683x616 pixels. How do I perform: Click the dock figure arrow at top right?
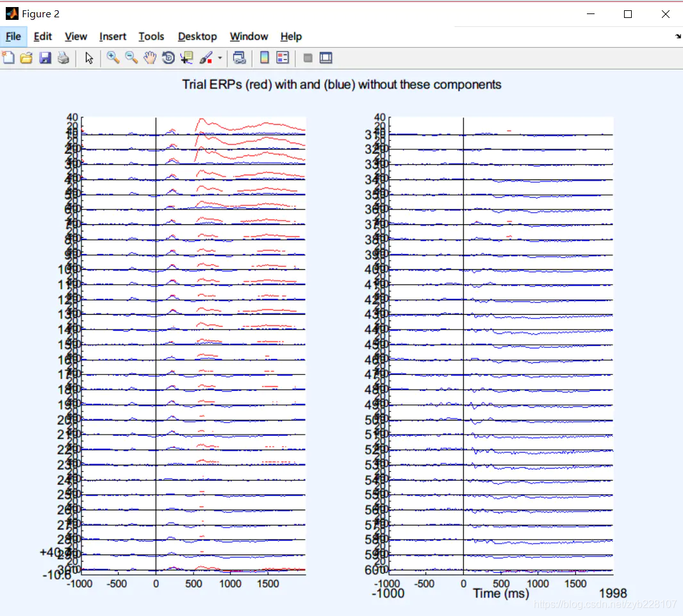point(678,37)
